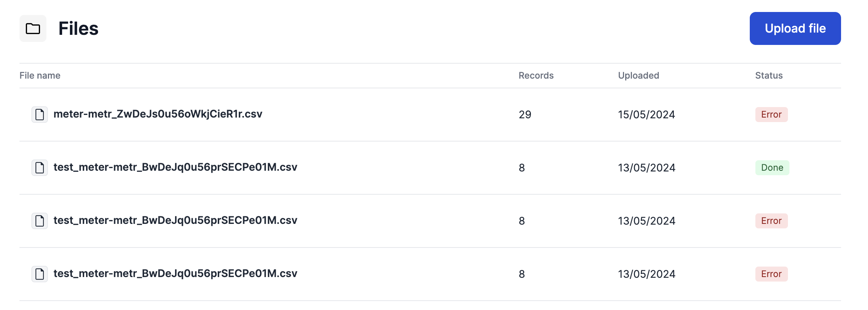Click file icon of the Done status row
This screenshot has width=868, height=310.
[x=40, y=168]
